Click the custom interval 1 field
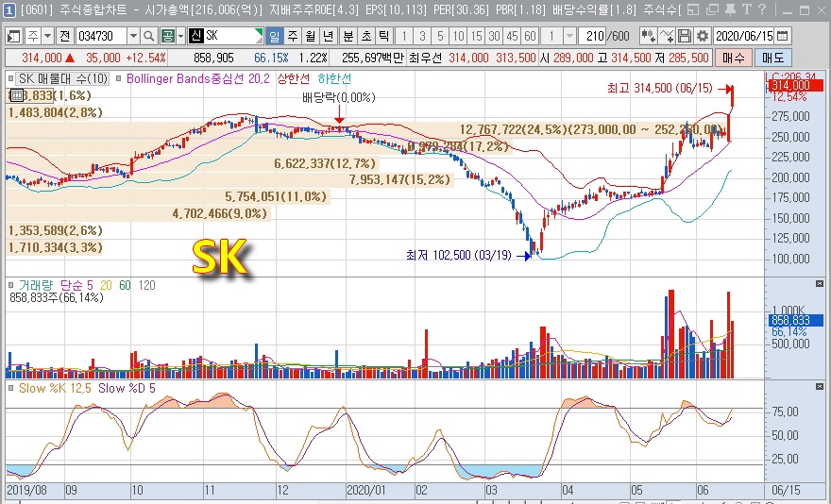 [551, 36]
